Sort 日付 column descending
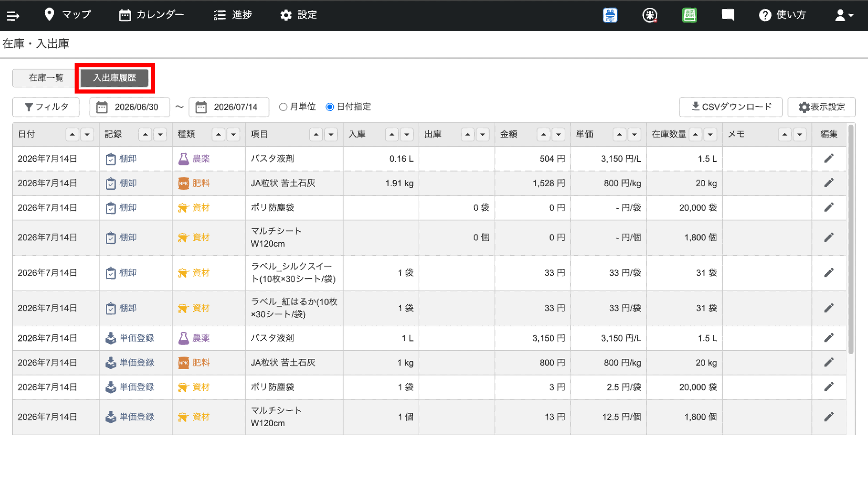 [x=87, y=135]
